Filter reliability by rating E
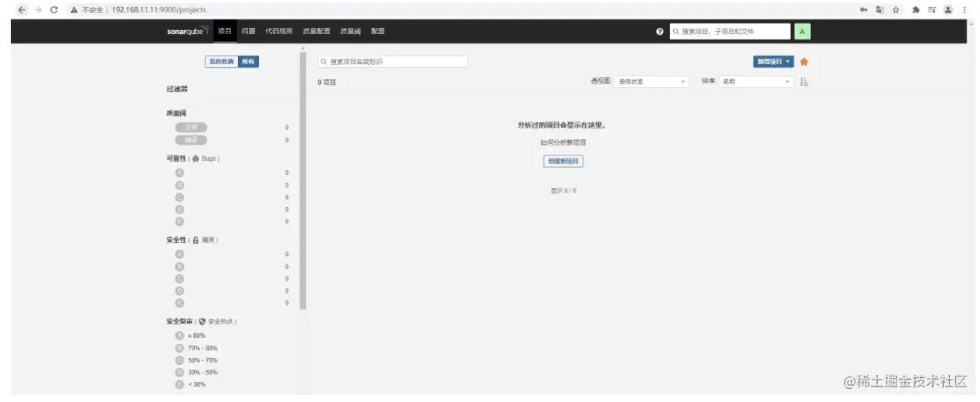The image size is (980, 402). (180, 221)
